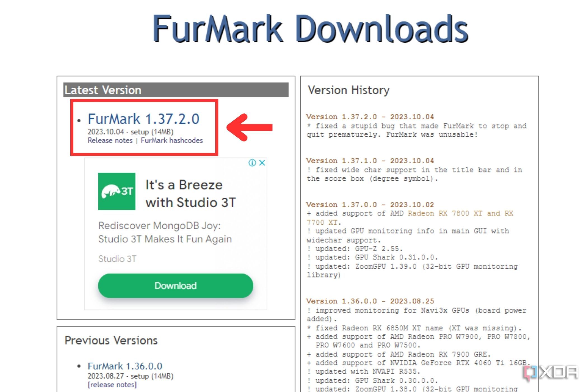
Task: Click the 'GeForce RTX 4060 Ti 16GB' line
Action: click(419, 363)
